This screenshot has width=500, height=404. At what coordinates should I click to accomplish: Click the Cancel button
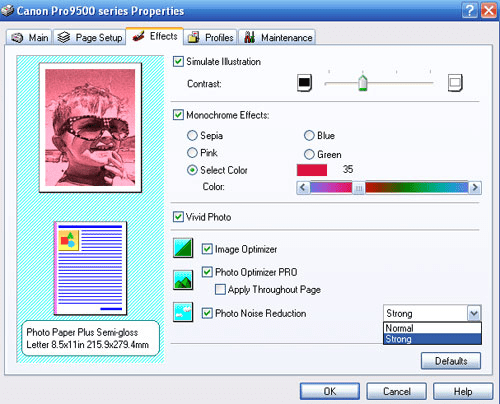click(x=396, y=391)
